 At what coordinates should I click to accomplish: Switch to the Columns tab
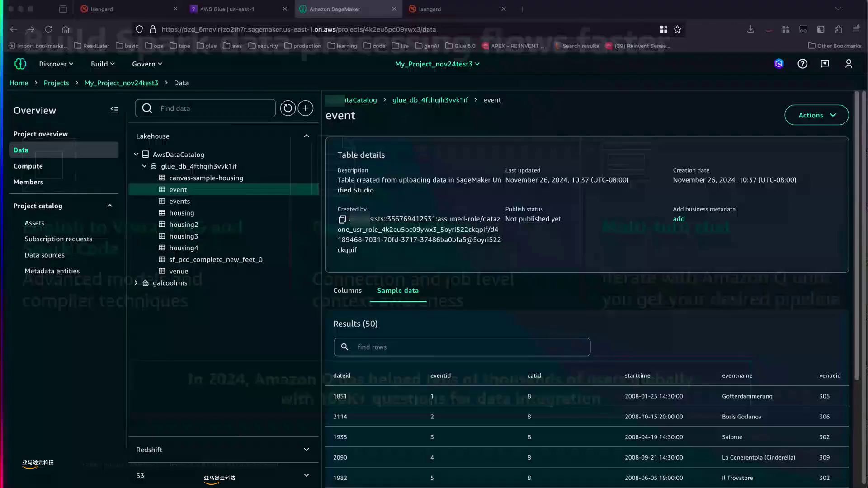[347, 291]
